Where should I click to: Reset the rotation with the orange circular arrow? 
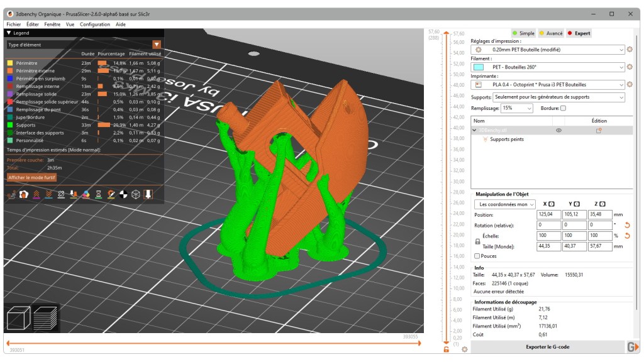pyautogui.click(x=626, y=225)
